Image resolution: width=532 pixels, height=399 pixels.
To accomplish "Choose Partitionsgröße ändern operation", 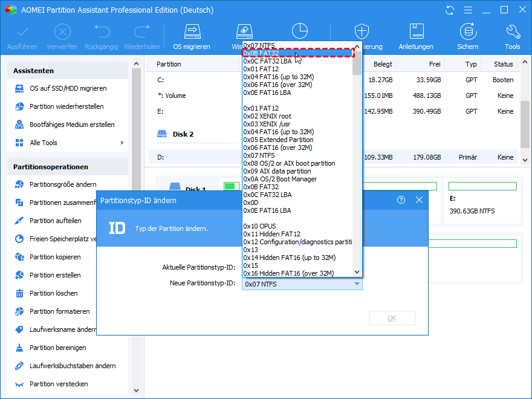I will click(x=63, y=184).
